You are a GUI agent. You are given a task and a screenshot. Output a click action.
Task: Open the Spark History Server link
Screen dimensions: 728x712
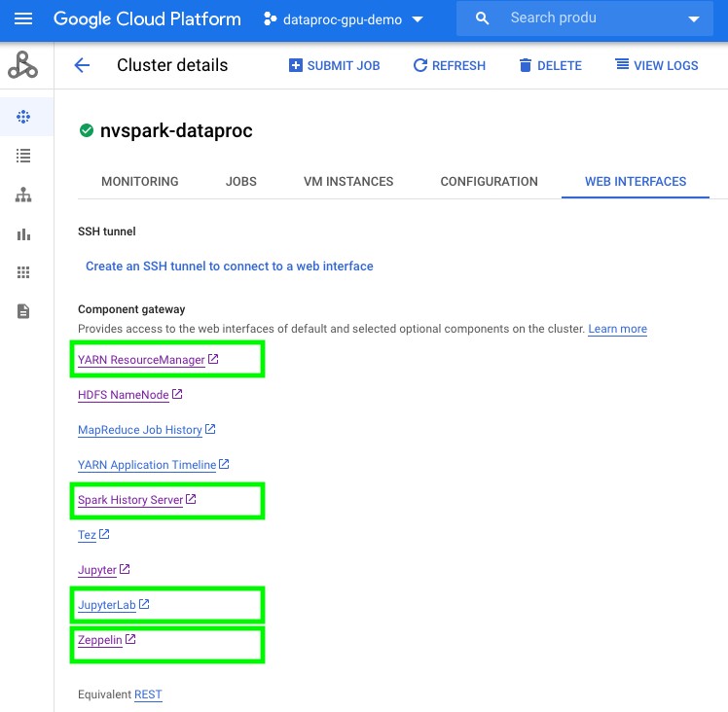(130, 500)
